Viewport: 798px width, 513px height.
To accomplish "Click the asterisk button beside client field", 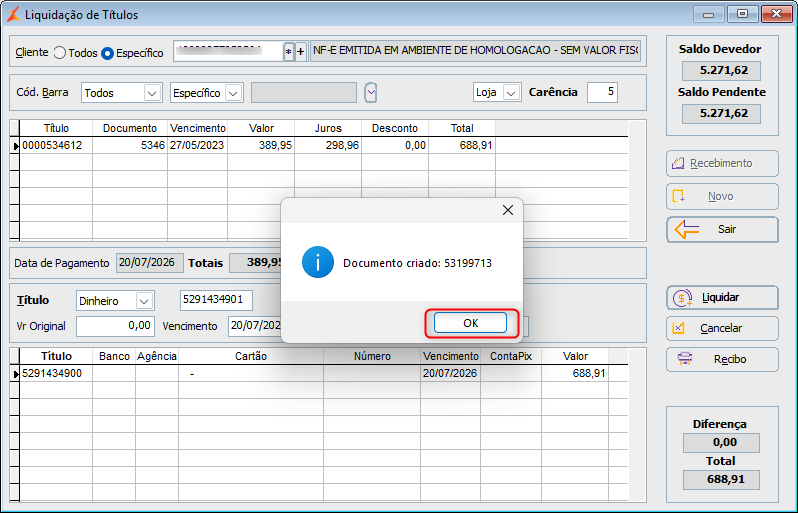I will 289,51.
